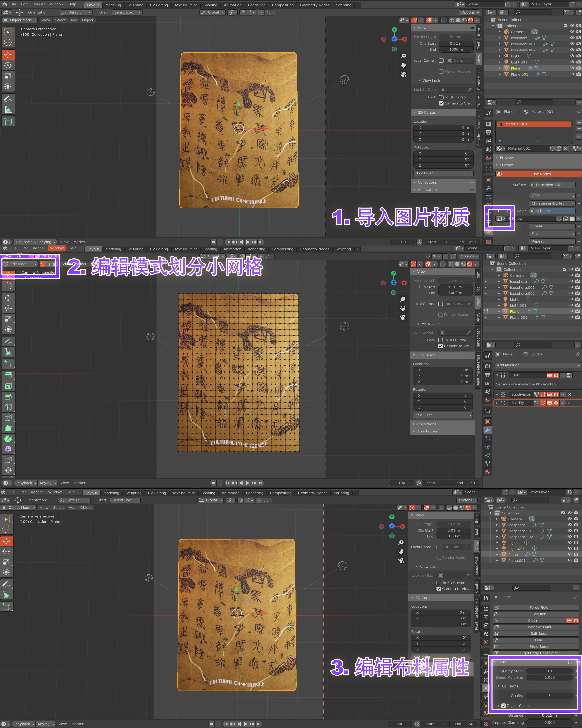Open the Add Modifier dropdown
Viewport: 582px width, 728px height.
pos(537,365)
